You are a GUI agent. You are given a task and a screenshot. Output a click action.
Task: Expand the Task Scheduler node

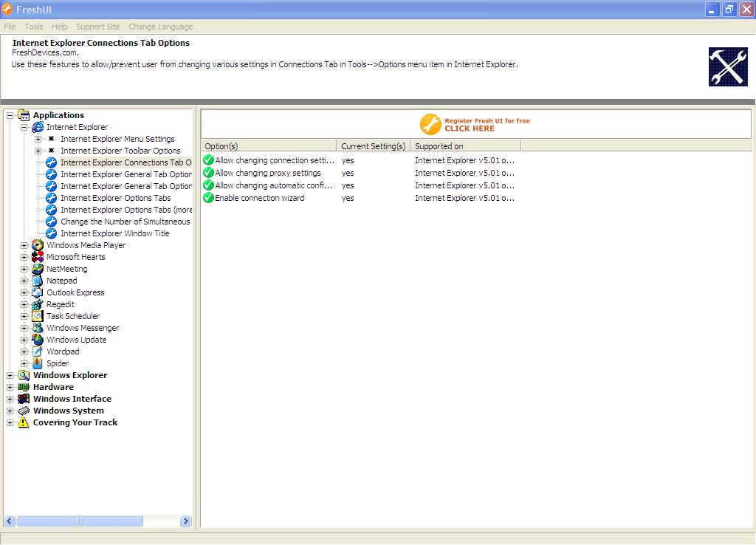tap(24, 316)
